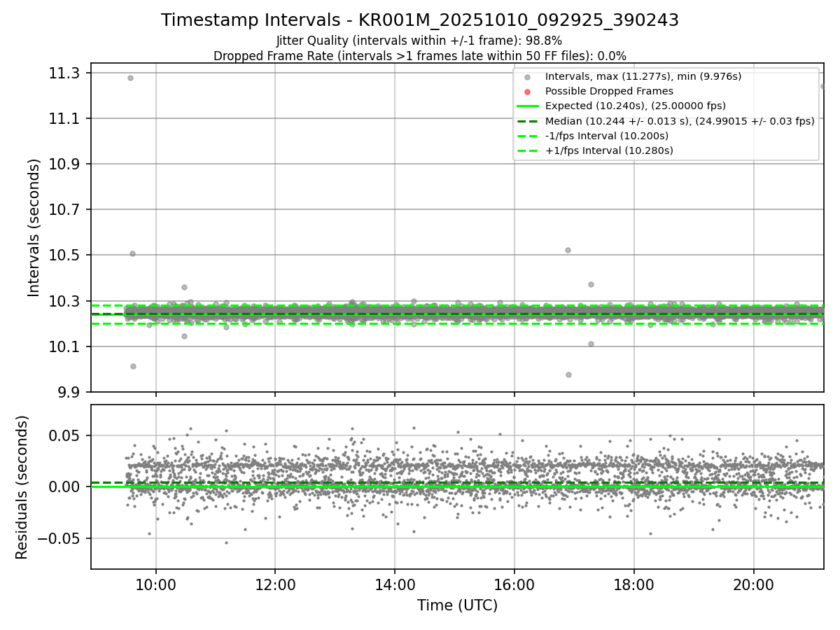Click the 10.5 y-axis tick label

66,255
